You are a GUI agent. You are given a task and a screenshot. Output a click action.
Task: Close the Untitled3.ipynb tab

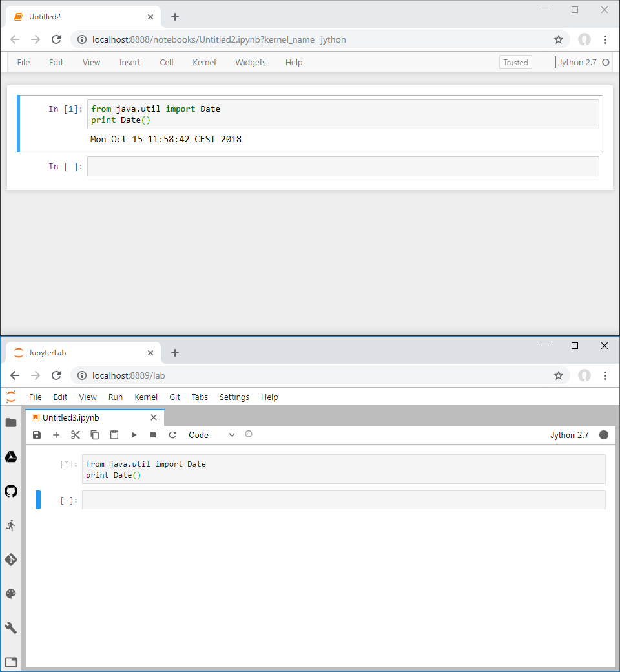pos(154,417)
